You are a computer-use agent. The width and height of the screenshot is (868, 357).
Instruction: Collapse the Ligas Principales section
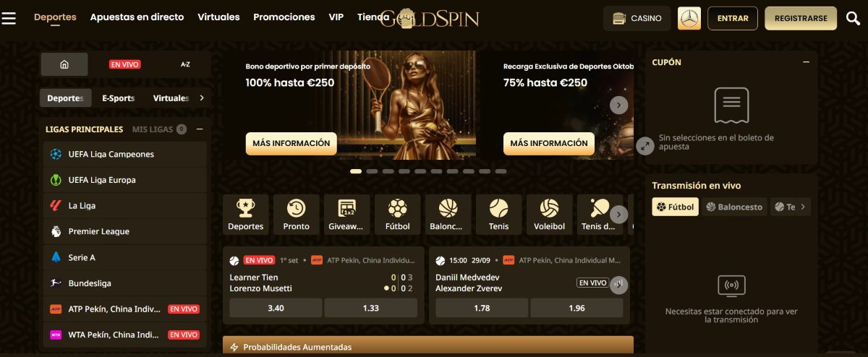[x=200, y=129]
